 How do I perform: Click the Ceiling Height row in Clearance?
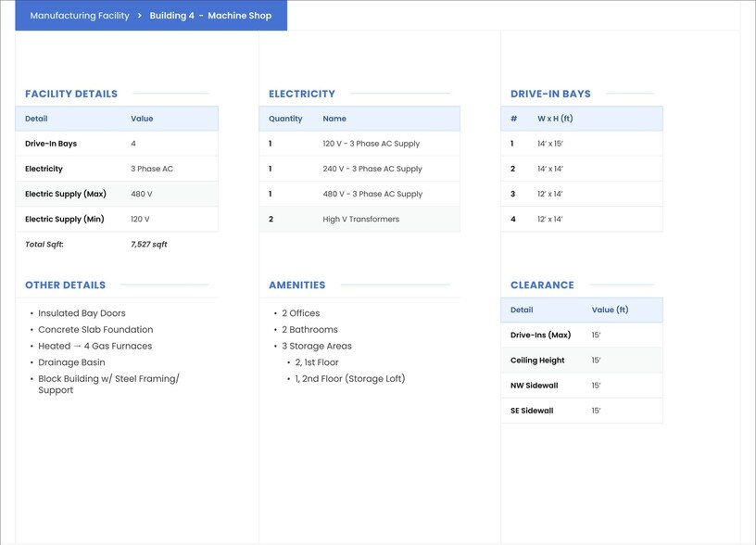(x=582, y=361)
